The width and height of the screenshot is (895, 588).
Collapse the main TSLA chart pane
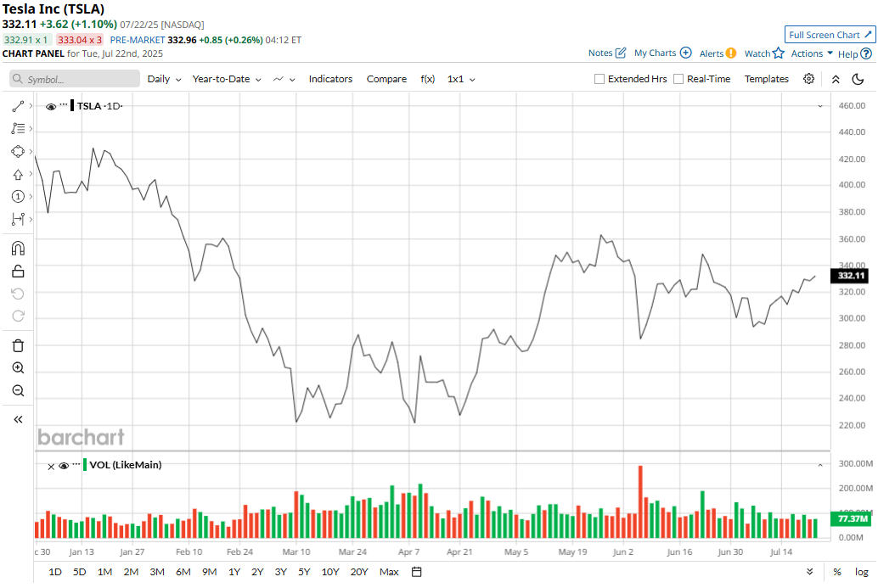[820, 106]
